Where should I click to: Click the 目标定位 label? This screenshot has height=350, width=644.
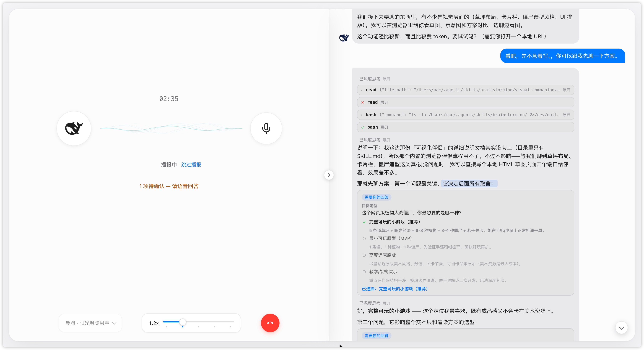pos(370,206)
